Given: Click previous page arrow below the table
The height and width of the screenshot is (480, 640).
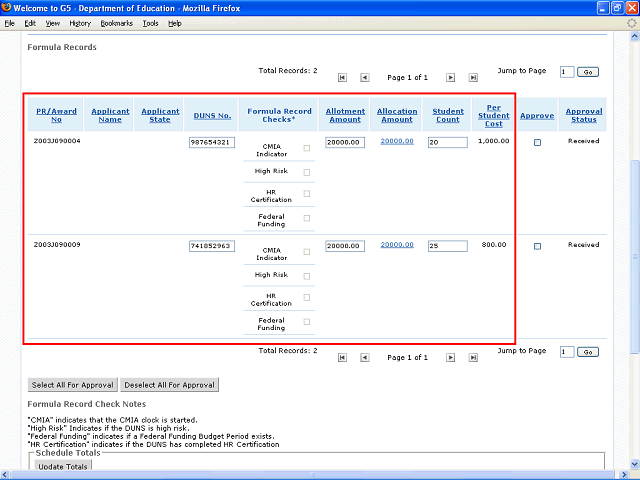Looking at the screenshot, I should 364,357.
